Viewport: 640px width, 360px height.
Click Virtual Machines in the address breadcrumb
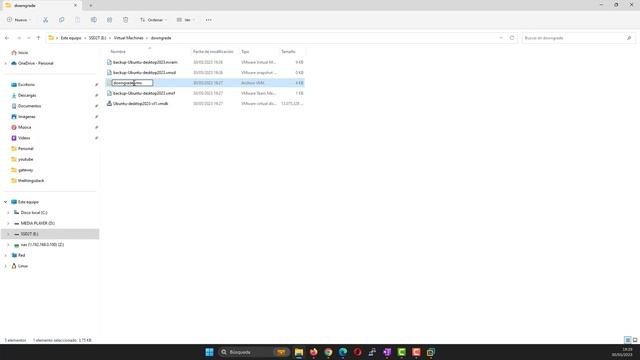pyautogui.click(x=128, y=38)
